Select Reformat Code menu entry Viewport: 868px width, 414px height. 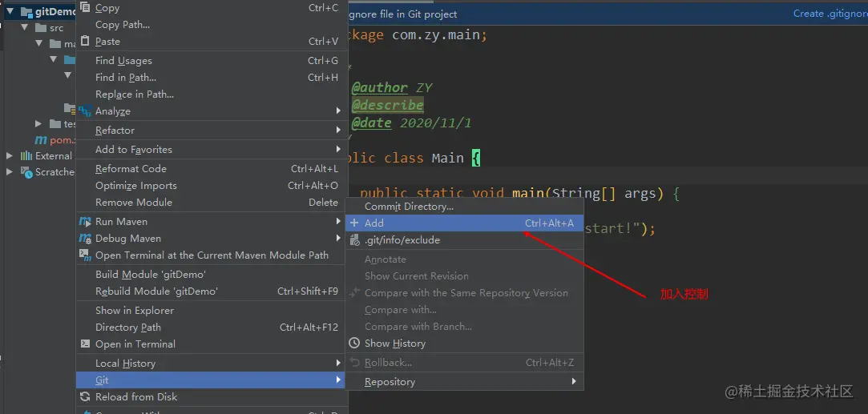click(212, 169)
